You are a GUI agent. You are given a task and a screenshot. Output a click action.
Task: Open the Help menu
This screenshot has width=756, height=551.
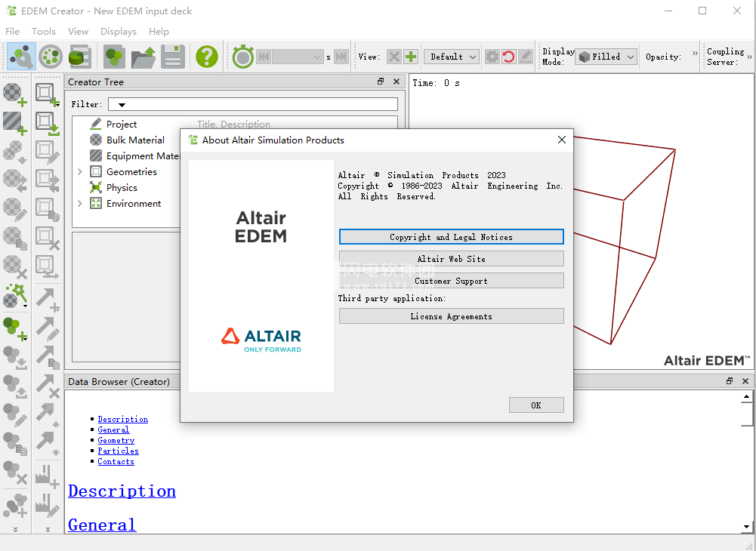(159, 32)
